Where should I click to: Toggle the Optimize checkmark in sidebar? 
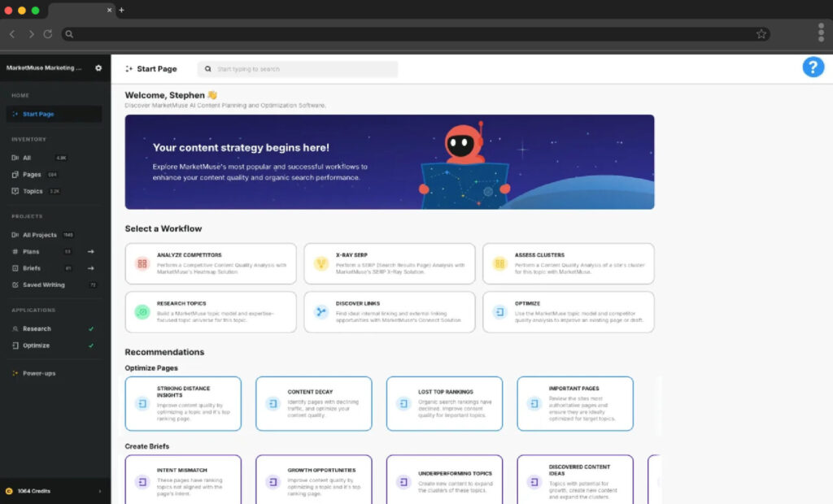(x=91, y=345)
